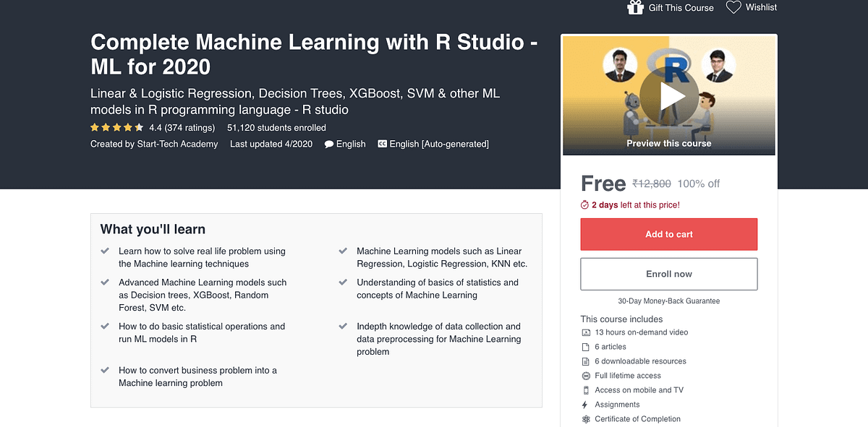Click the articles page icon

[x=585, y=347]
